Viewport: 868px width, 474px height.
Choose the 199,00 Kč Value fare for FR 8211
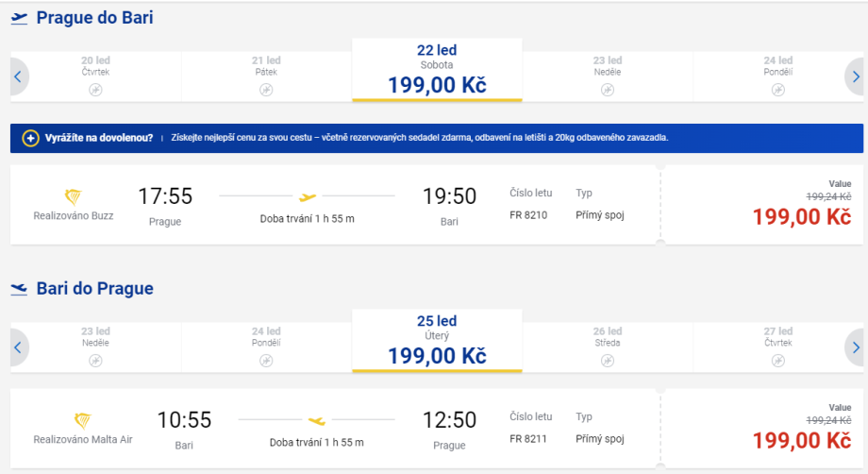click(x=801, y=440)
